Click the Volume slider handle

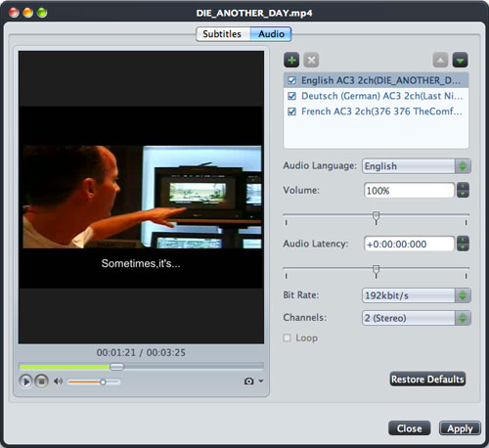[x=376, y=217]
